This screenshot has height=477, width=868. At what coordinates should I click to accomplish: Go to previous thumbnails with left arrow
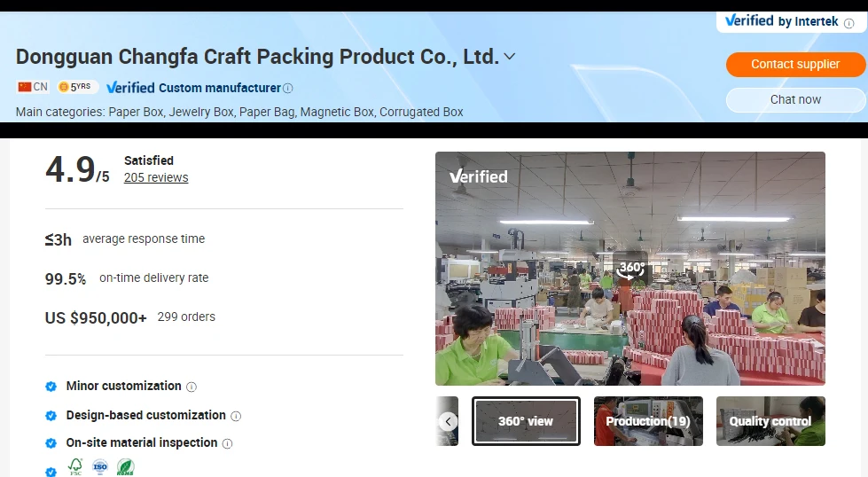449,422
